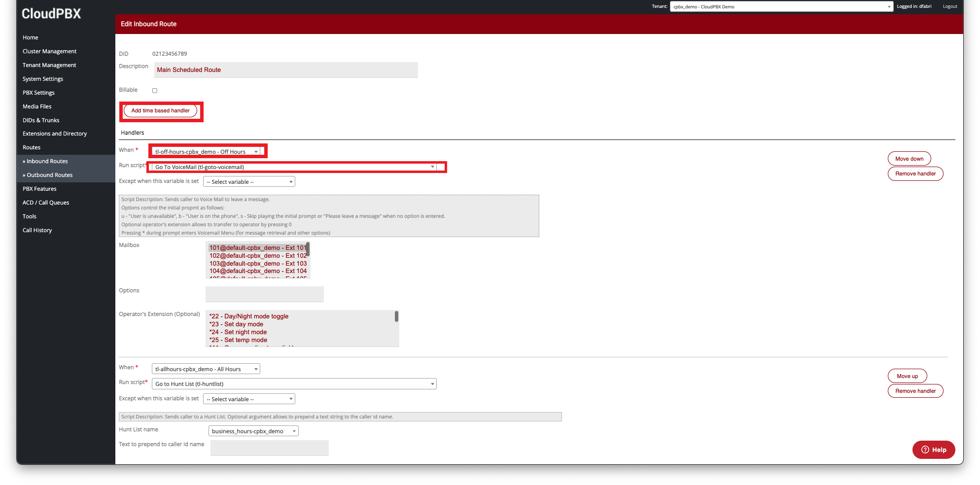980x485 pixels.
Task: Open the Help widget
Action: 934,450
